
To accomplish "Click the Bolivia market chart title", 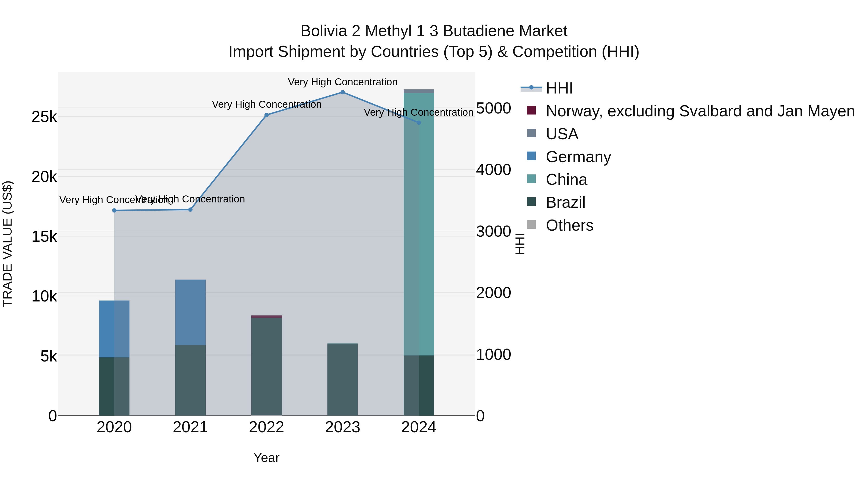I will (434, 41).
